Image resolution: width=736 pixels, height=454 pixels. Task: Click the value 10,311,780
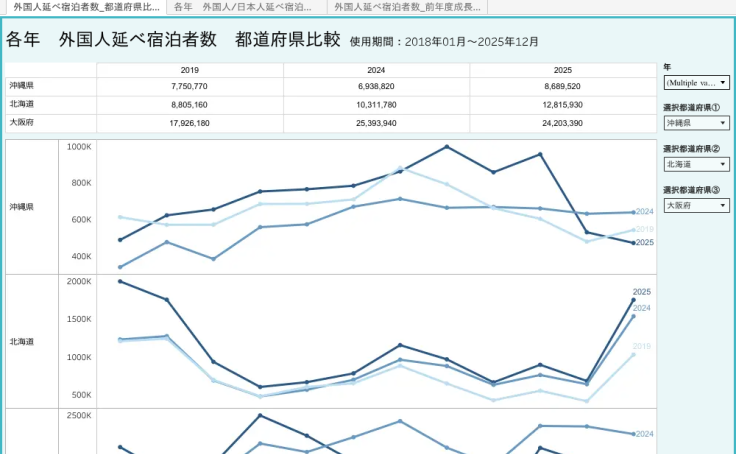pyautogui.click(x=376, y=105)
